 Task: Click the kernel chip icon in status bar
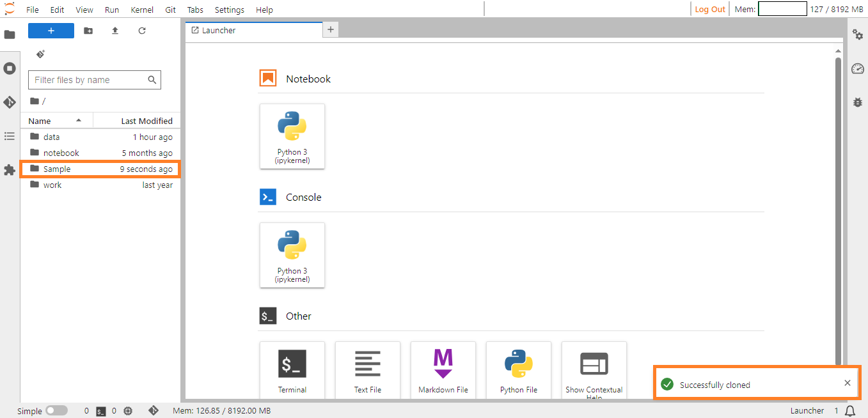tap(128, 411)
